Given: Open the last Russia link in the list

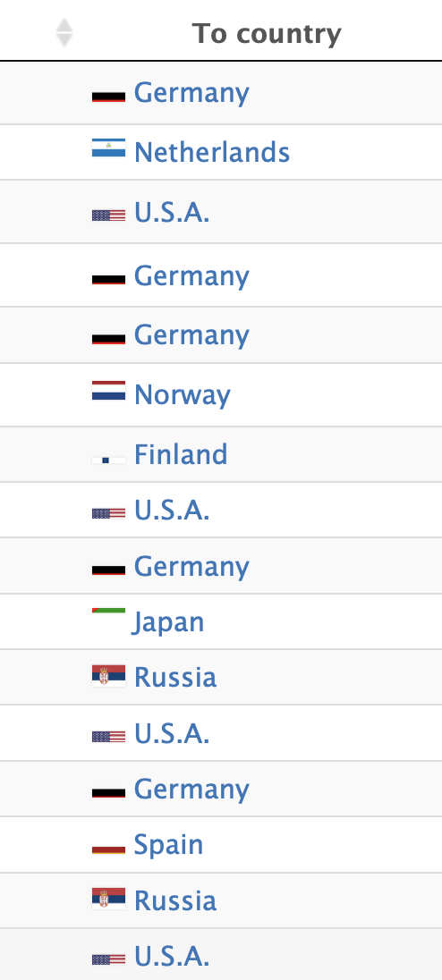Looking at the screenshot, I should pyautogui.click(x=175, y=900).
